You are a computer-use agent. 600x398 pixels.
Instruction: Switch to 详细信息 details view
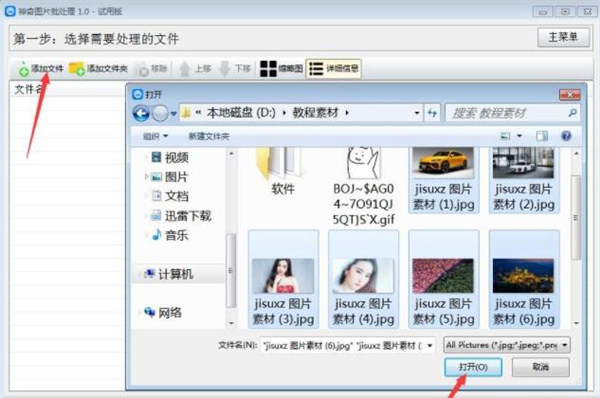(334, 69)
